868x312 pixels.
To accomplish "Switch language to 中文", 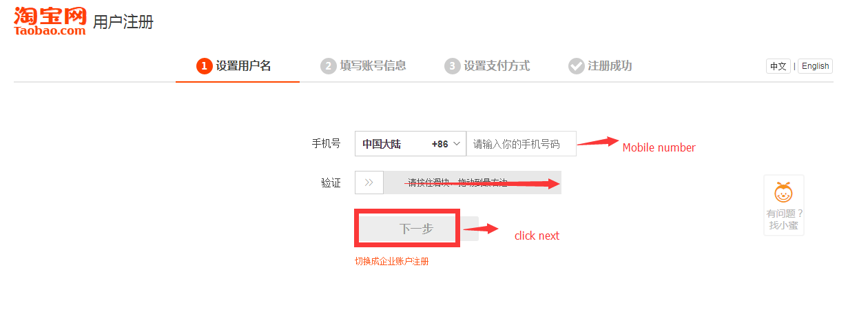I will pos(778,66).
